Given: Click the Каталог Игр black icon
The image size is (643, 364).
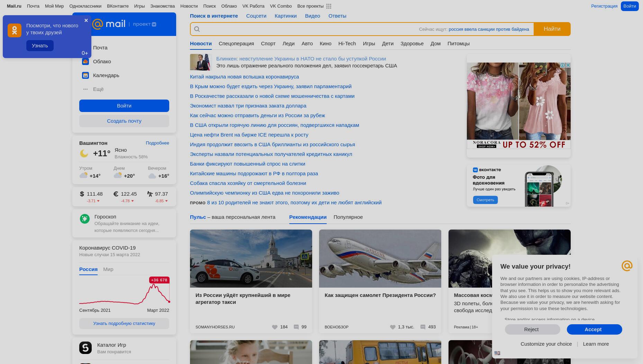Looking at the screenshot, I should 85,348.
